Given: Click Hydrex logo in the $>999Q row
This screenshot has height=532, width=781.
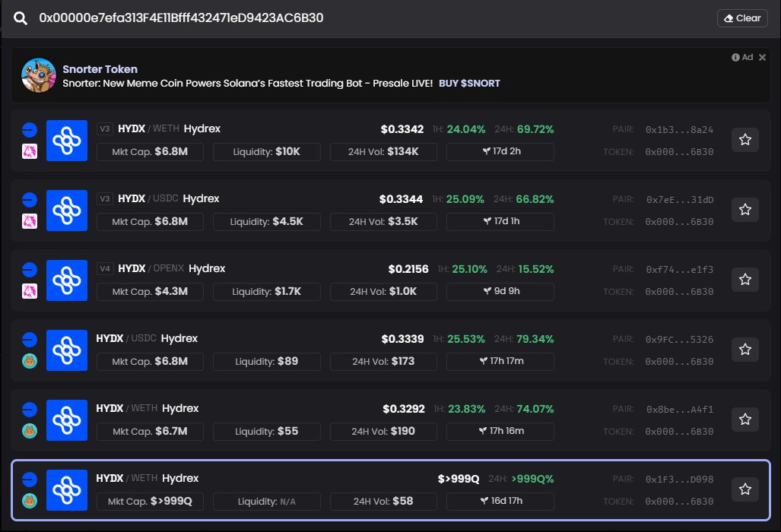Looking at the screenshot, I should point(67,490).
